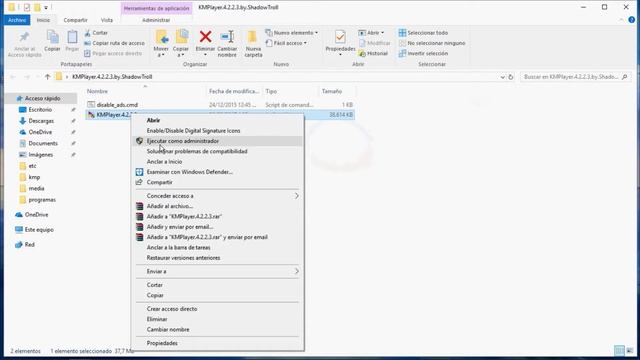Image resolution: width=640 pixels, height=360 pixels.
Task: Open Red in sidebar
Action: (x=29, y=244)
